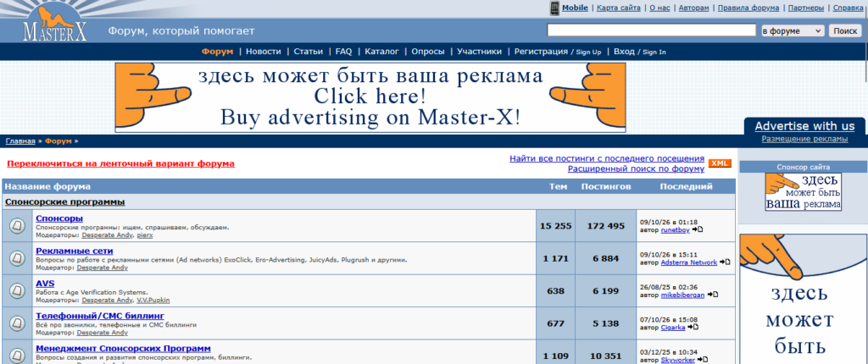The width and height of the screenshot is (868, 364).
Task: Click the tall sidebar ad banner
Action: click(804, 299)
